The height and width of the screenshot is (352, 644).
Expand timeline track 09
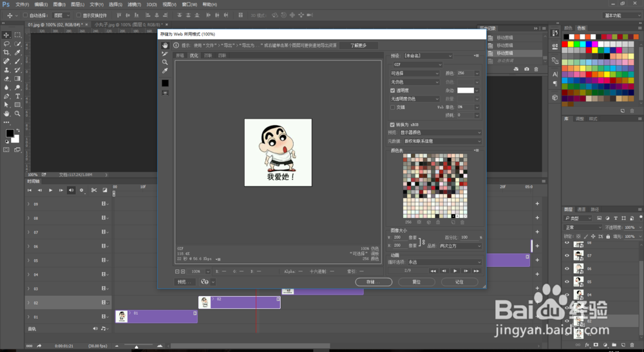(x=28, y=204)
